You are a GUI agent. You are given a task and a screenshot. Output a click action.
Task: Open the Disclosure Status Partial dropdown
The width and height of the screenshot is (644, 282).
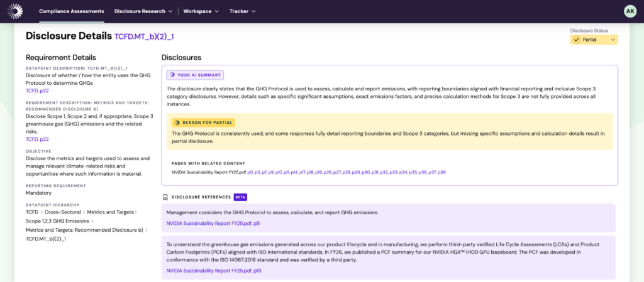point(594,40)
